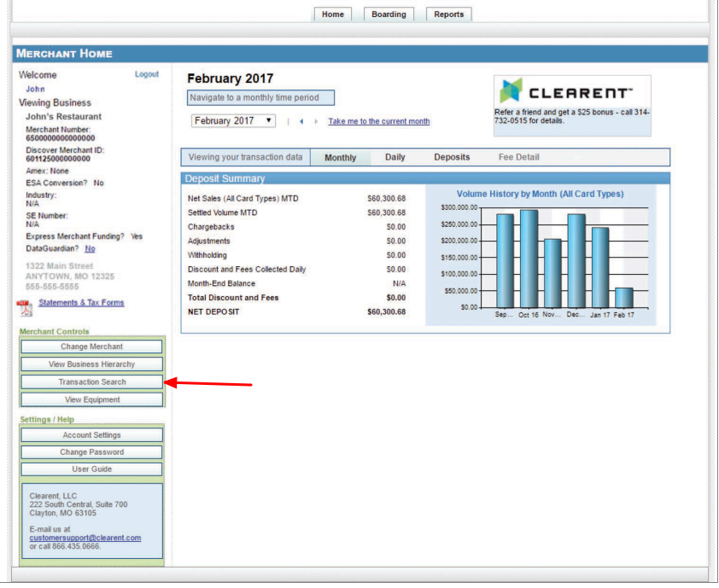Open the month selection dropdown

(233, 121)
